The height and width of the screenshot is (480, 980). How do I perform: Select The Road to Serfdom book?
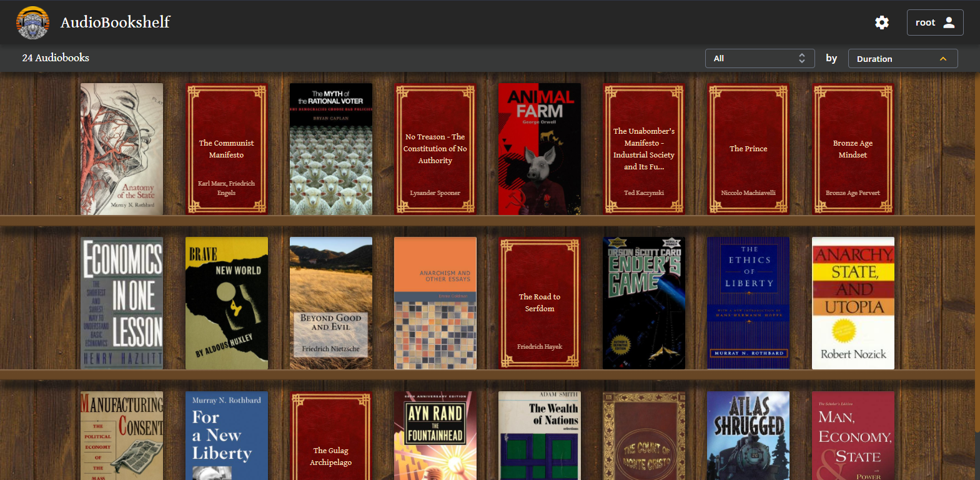coord(540,303)
